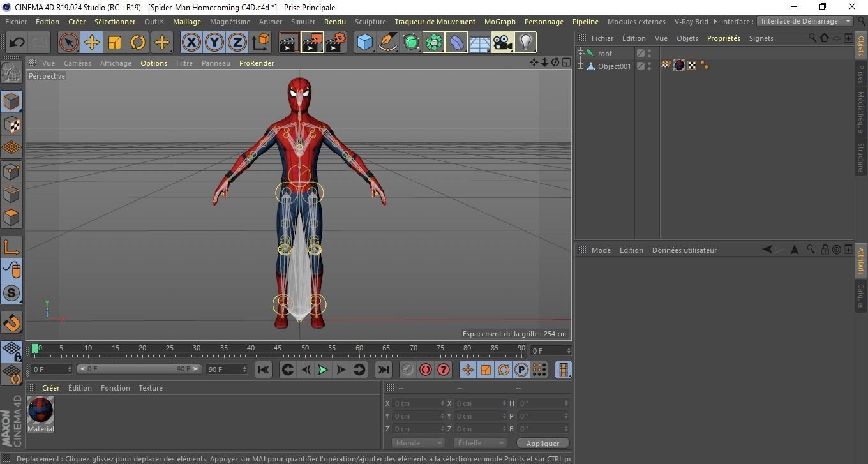Open the MoGraph menu

click(x=500, y=22)
